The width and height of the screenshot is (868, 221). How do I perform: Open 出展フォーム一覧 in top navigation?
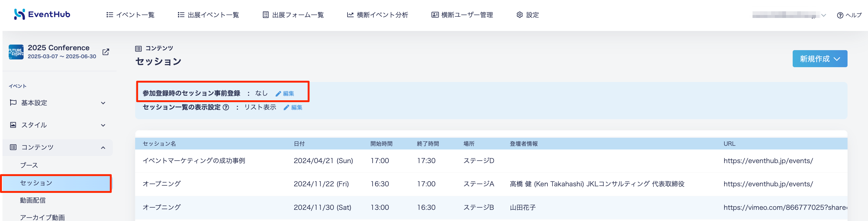(293, 15)
